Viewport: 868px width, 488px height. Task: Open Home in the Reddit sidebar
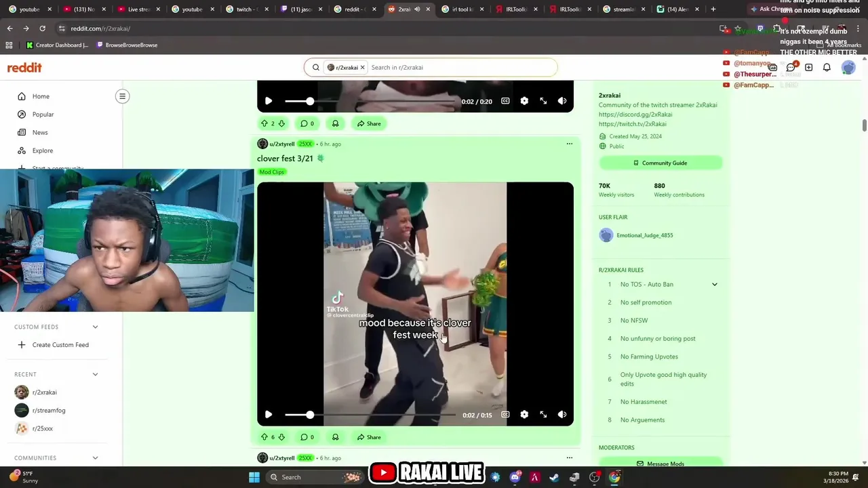tap(41, 96)
